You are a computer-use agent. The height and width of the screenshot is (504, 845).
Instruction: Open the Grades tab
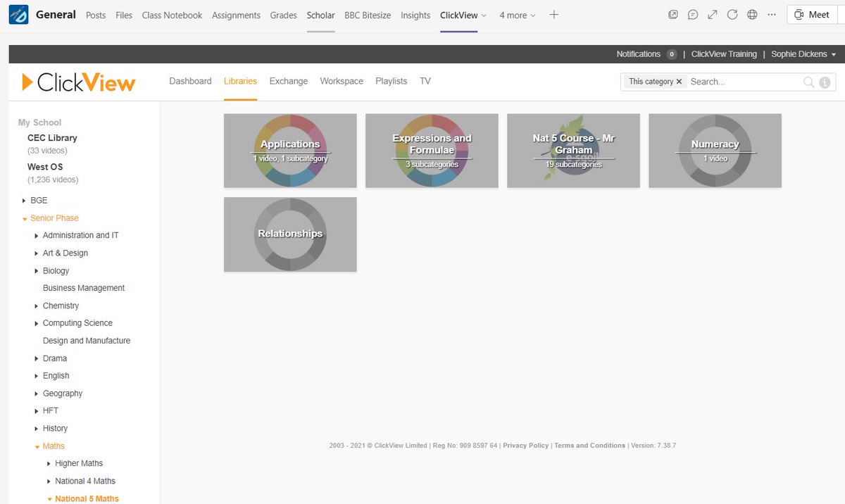pyautogui.click(x=284, y=15)
